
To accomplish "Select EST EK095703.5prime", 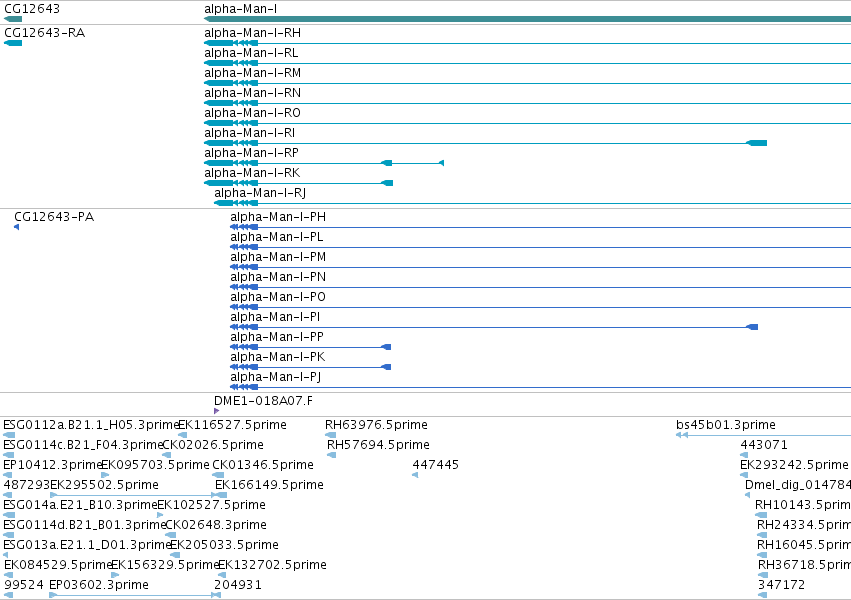I will tap(155, 465).
